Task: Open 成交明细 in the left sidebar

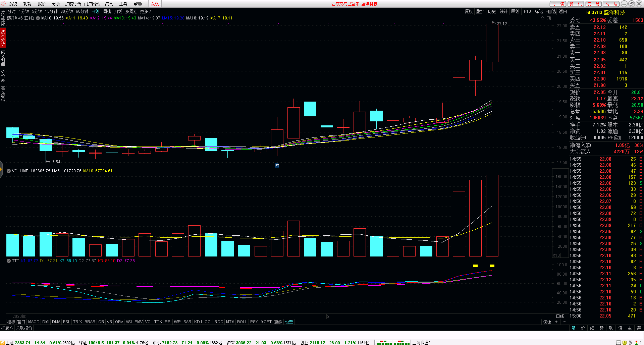Action: click(x=3, y=58)
